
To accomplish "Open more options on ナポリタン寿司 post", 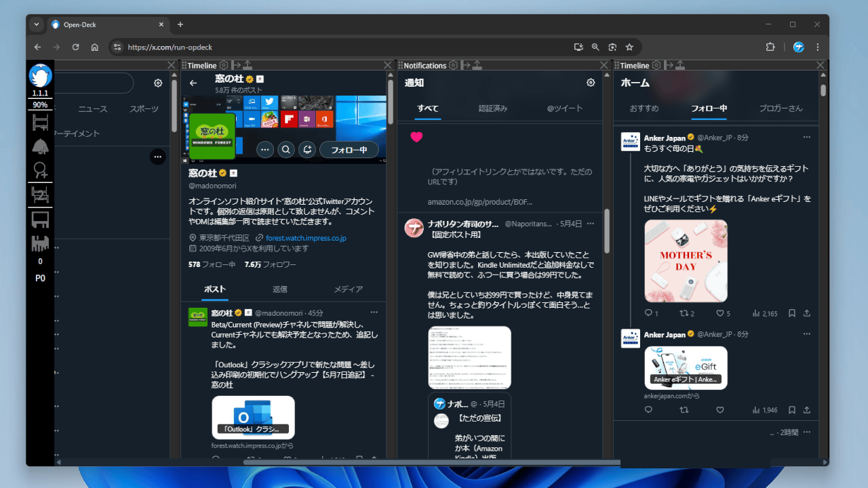I will point(591,223).
